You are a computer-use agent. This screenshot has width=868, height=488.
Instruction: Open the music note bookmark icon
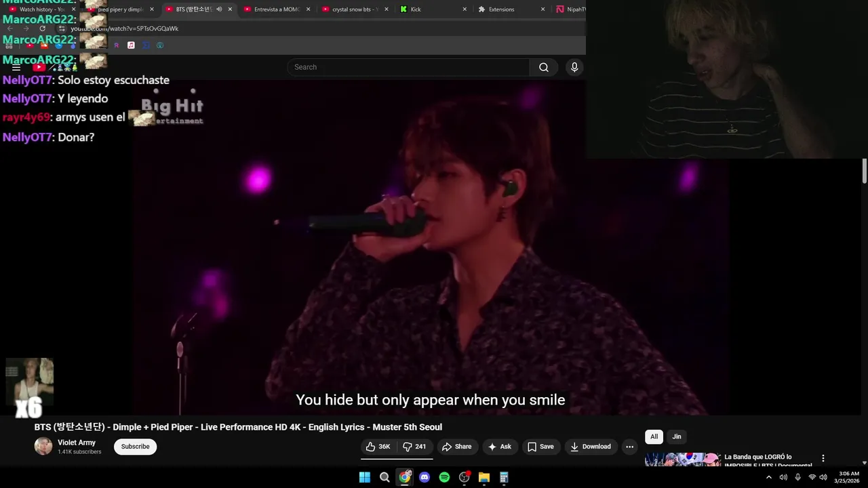pos(131,45)
